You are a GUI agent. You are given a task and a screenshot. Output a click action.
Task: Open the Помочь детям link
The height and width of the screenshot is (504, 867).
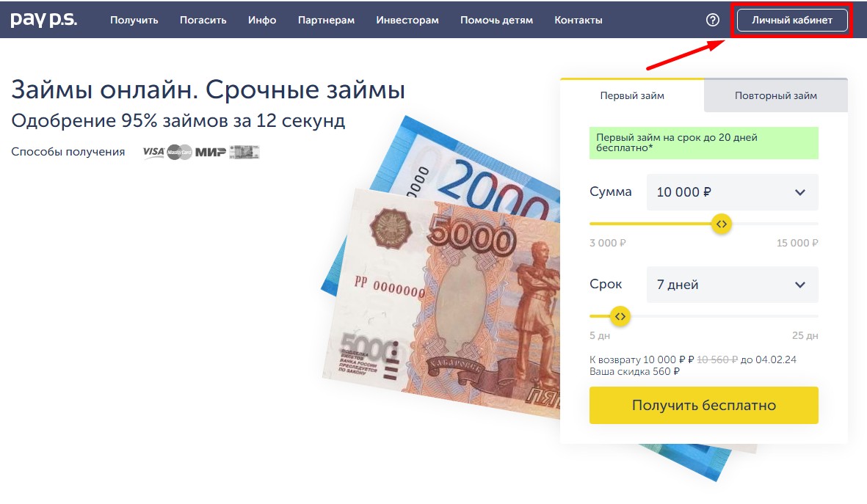pos(496,20)
